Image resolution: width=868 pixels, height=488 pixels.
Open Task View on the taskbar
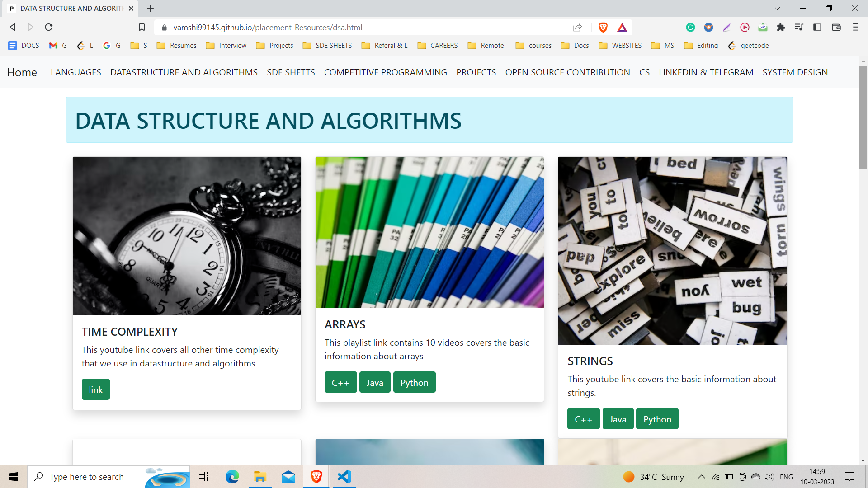coord(203,477)
